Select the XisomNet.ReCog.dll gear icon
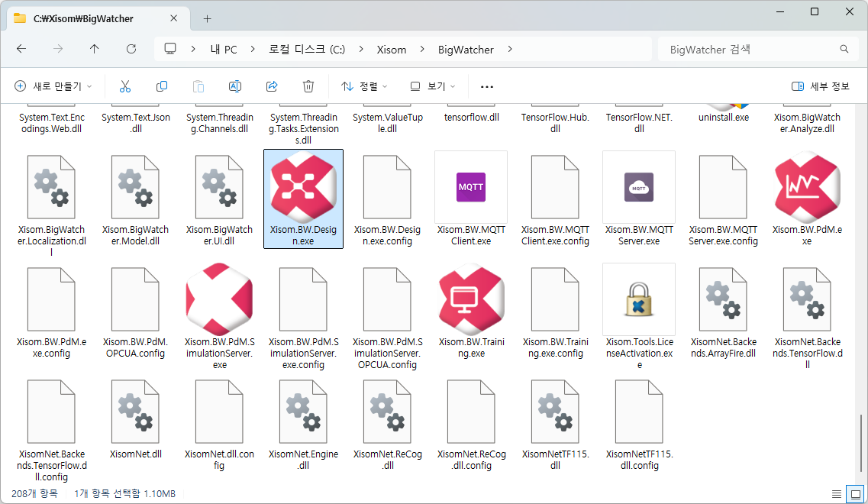Viewport: 868px width, 504px height. pyautogui.click(x=388, y=412)
